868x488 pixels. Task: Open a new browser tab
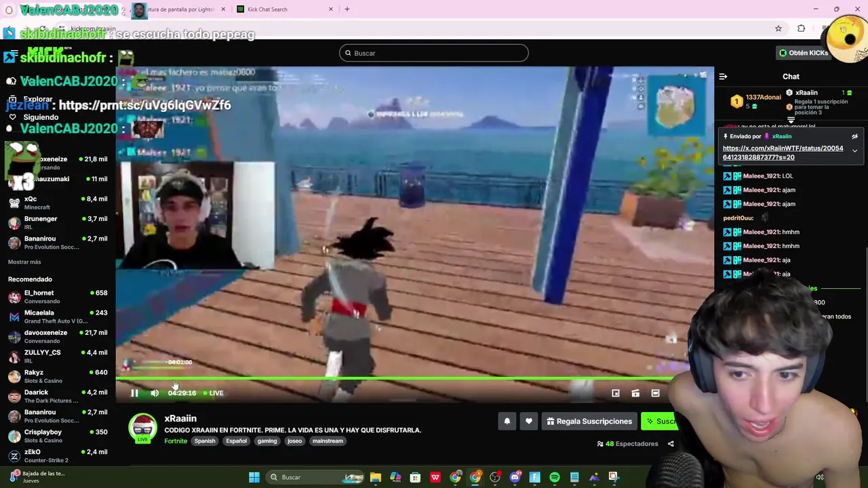click(347, 9)
